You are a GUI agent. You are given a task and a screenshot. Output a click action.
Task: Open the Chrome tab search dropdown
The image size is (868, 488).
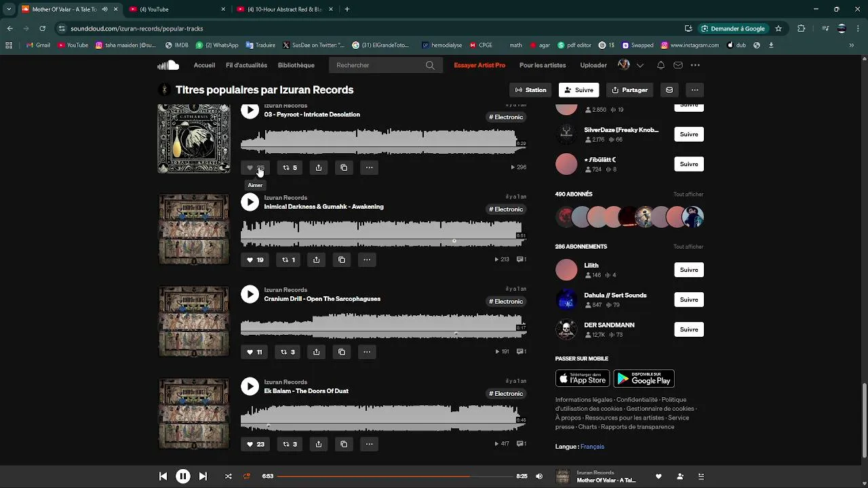(x=9, y=9)
